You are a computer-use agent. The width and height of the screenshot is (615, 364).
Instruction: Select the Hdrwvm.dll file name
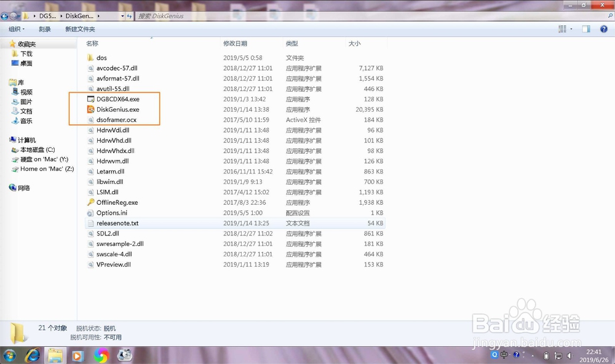click(113, 161)
